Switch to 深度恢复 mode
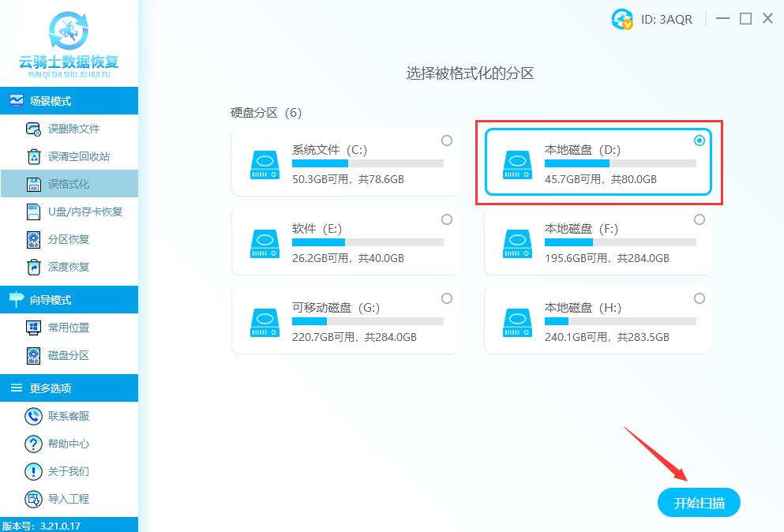Viewport: 784px width, 532px height. [69, 267]
